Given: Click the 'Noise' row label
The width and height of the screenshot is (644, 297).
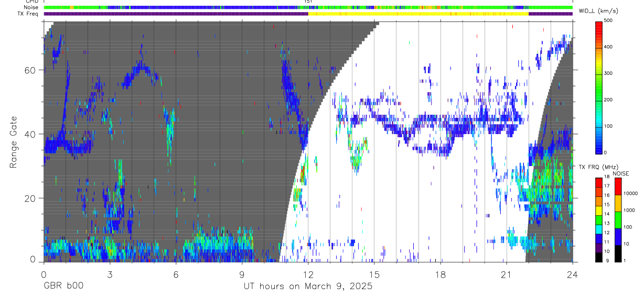Looking at the screenshot, I should click(30, 7).
